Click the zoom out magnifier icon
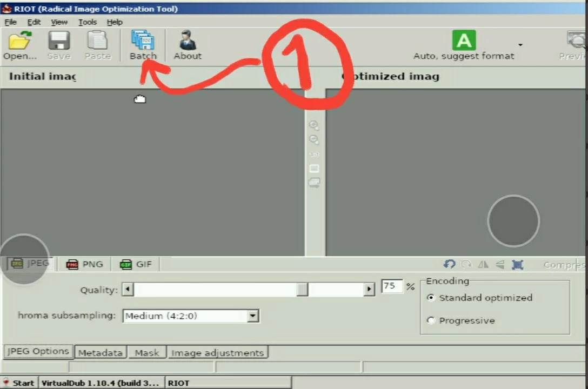This screenshot has width=588, height=389. (x=314, y=140)
